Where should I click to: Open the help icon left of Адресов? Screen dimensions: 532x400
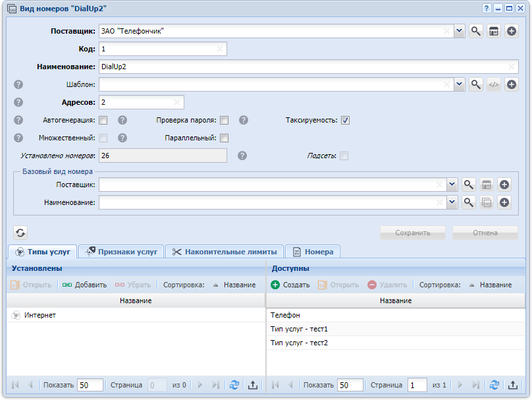tap(18, 102)
